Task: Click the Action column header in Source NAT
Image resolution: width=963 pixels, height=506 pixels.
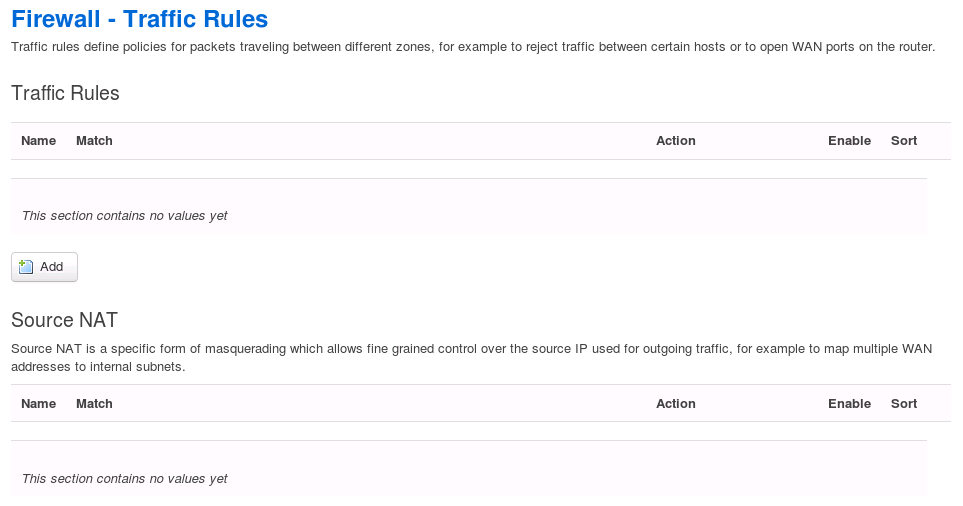Action: click(x=675, y=404)
